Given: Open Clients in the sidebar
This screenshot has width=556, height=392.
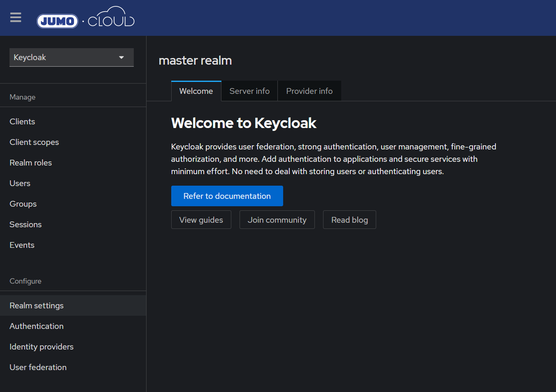Looking at the screenshot, I should click(22, 122).
